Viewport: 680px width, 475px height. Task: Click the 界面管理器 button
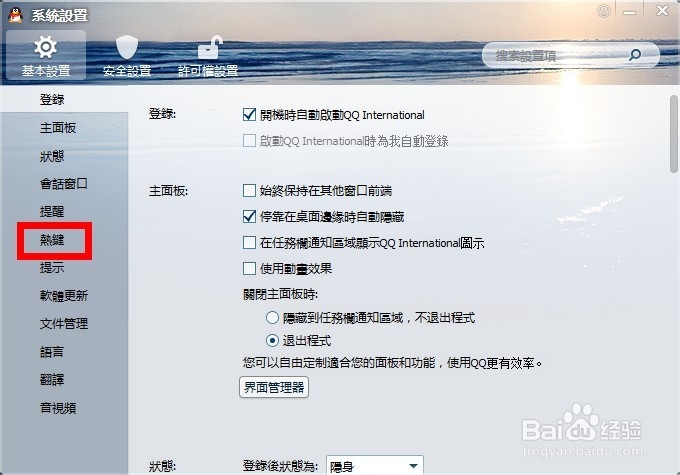[274, 387]
